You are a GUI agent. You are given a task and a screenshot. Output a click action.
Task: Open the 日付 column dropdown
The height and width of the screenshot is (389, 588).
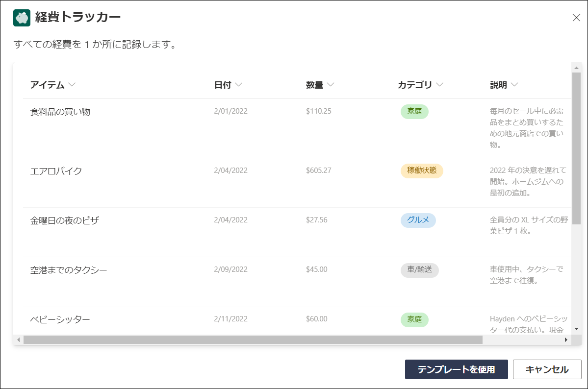pos(238,85)
